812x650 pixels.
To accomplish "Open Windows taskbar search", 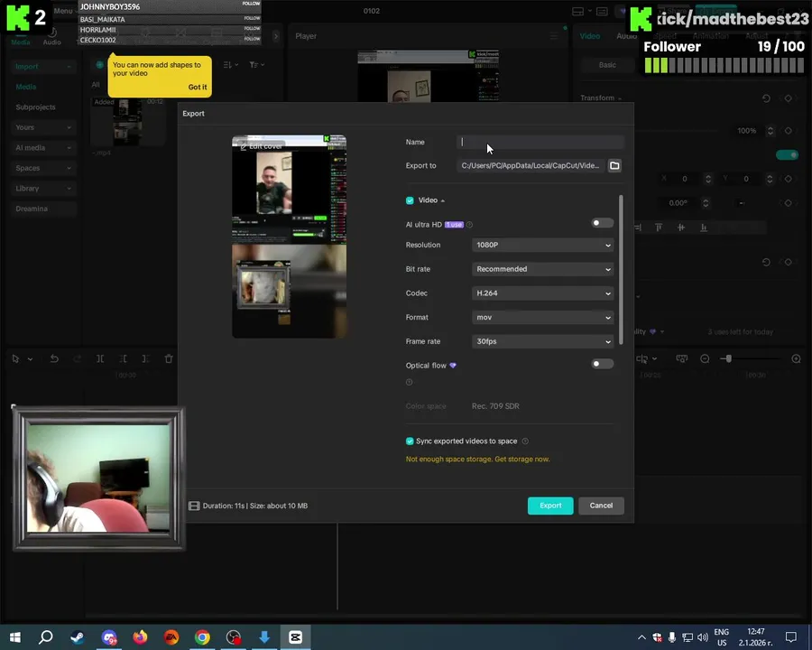I will click(46, 637).
